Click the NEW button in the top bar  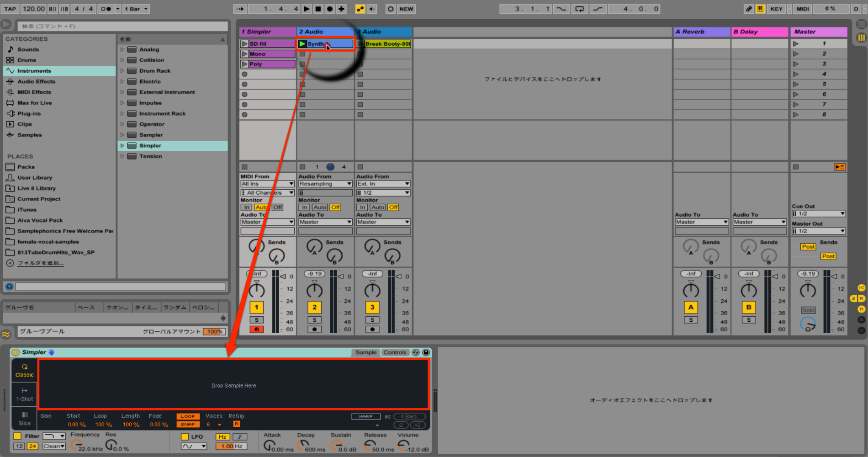point(406,9)
